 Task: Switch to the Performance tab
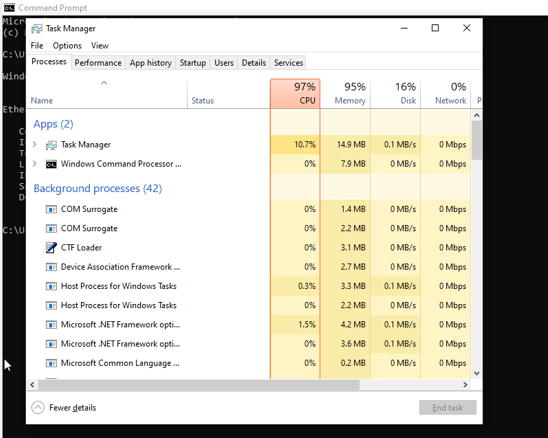click(x=98, y=63)
